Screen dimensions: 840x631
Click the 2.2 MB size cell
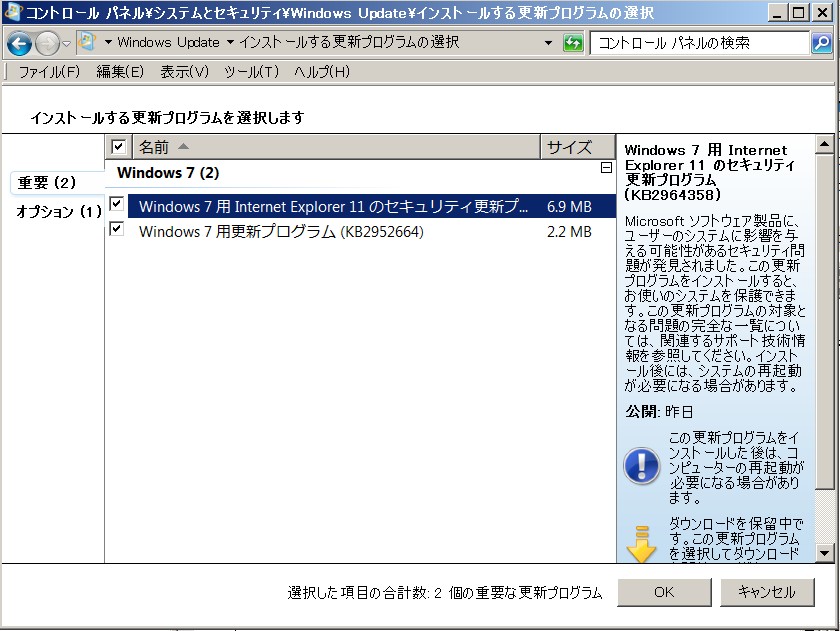pyautogui.click(x=569, y=231)
